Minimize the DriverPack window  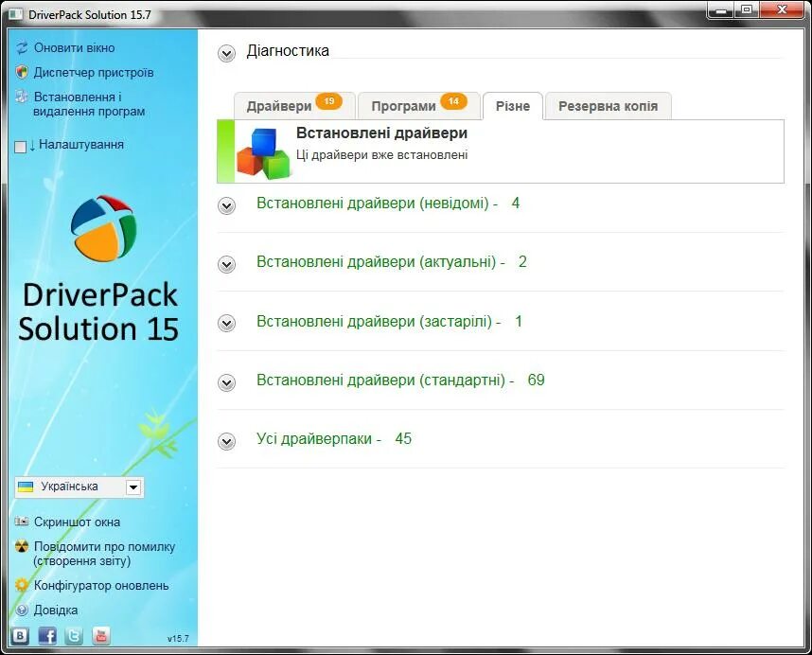click(x=720, y=9)
